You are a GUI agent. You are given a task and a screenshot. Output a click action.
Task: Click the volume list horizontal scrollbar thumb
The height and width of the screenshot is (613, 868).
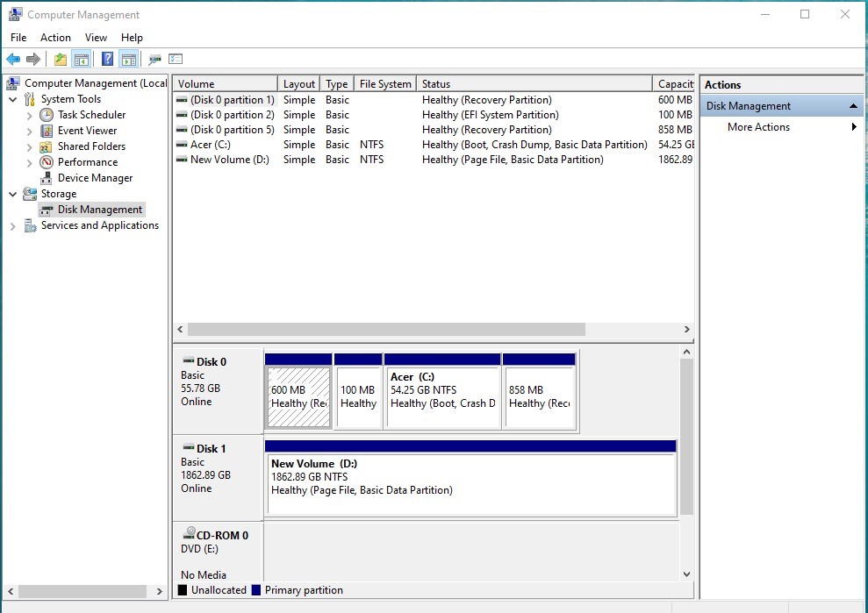pyautogui.click(x=386, y=330)
